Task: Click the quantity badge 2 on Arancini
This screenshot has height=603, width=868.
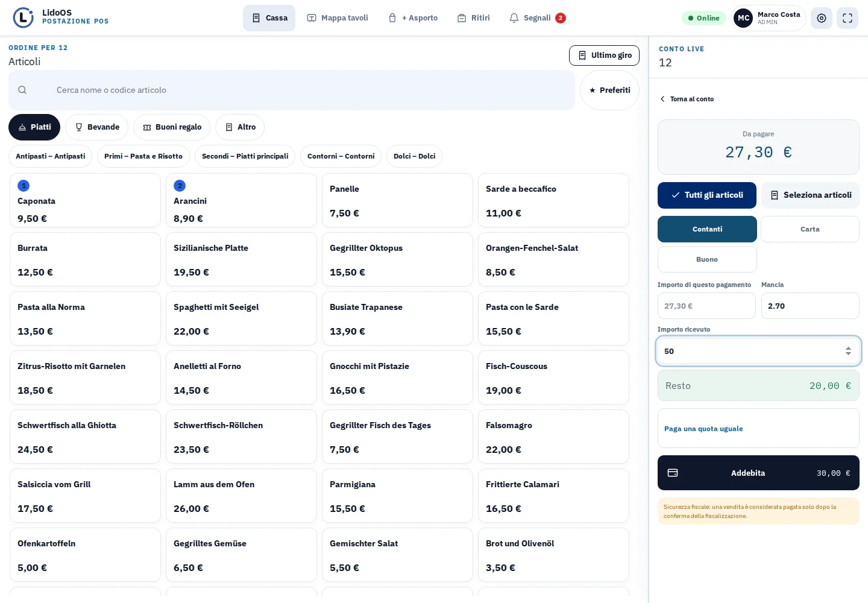Action: [180, 186]
